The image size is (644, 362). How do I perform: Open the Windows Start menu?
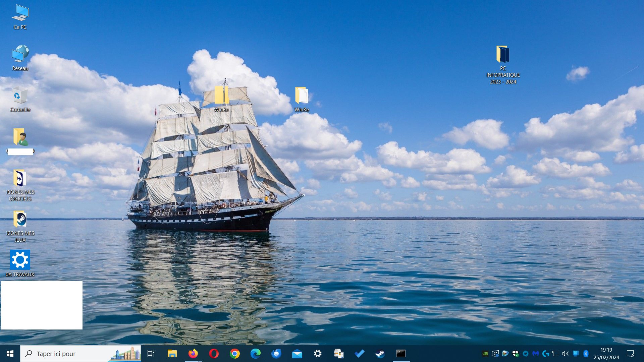click(x=10, y=354)
